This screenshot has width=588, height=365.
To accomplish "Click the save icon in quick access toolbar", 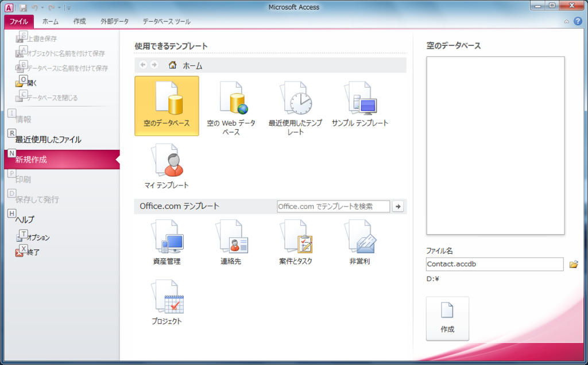I will tap(23, 7).
